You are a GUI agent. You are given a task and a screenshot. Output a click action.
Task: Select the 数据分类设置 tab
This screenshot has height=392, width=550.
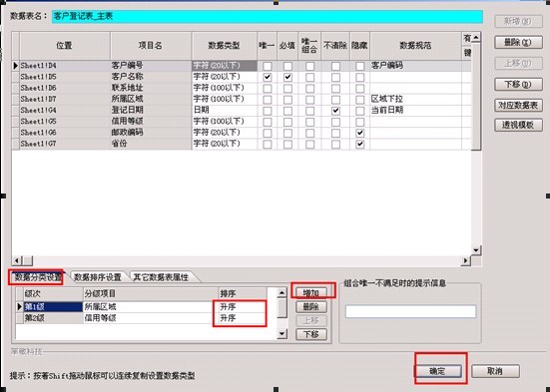38,277
